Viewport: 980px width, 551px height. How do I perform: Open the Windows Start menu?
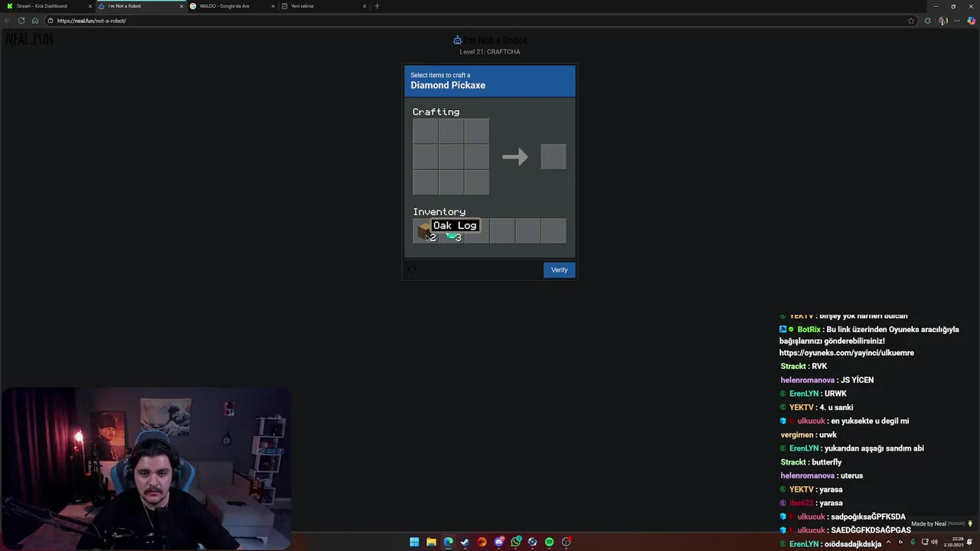point(414,542)
